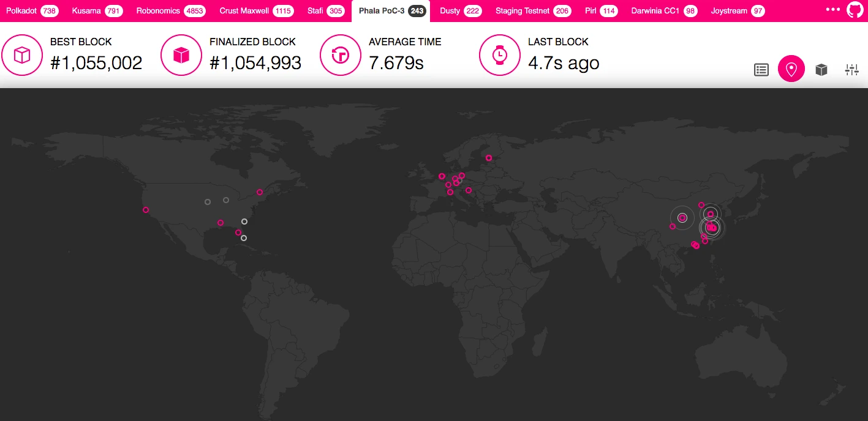Open the consensus cube view icon
Screen dimensions: 868x421
[821, 70]
